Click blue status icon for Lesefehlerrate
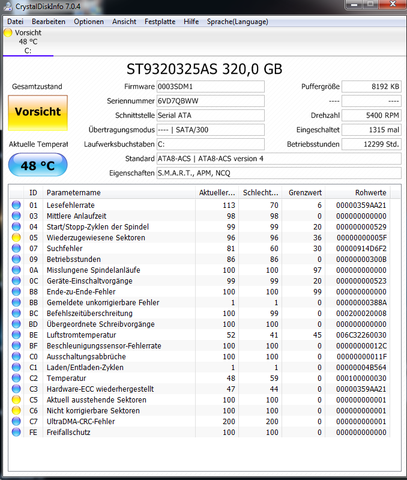Viewport: 407px width, 480px height. 16,205
